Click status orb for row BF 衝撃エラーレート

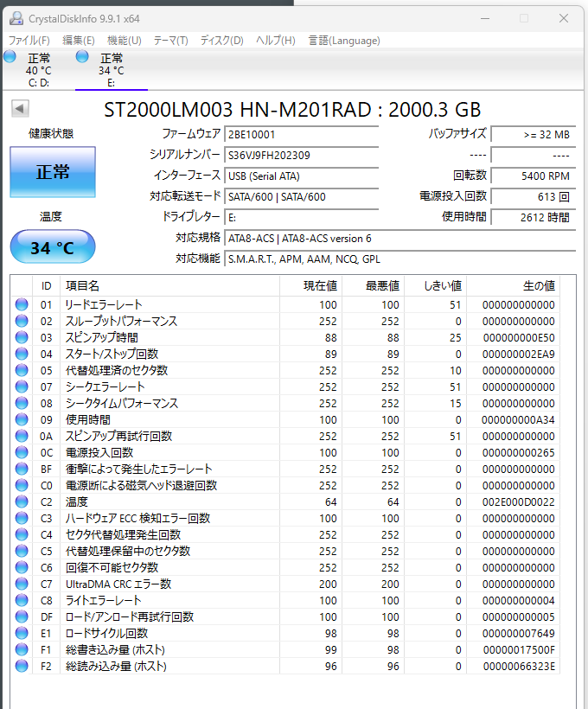[x=22, y=469]
